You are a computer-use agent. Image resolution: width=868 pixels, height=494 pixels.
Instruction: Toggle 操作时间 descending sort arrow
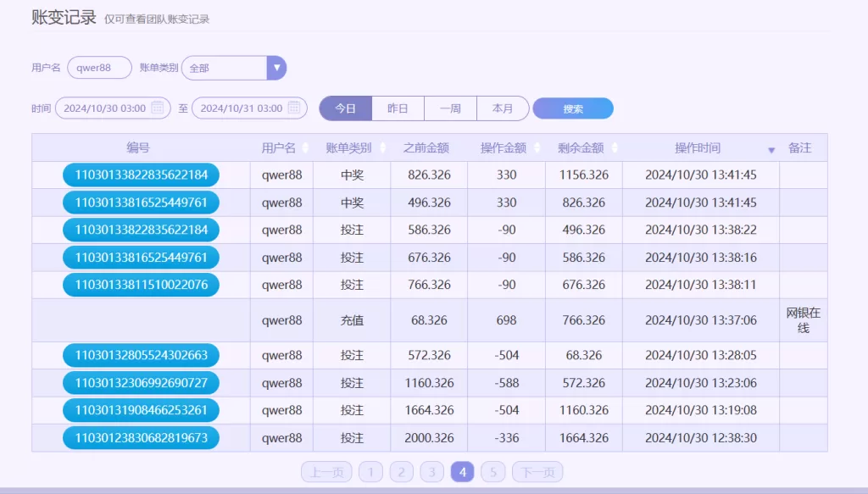tap(771, 150)
